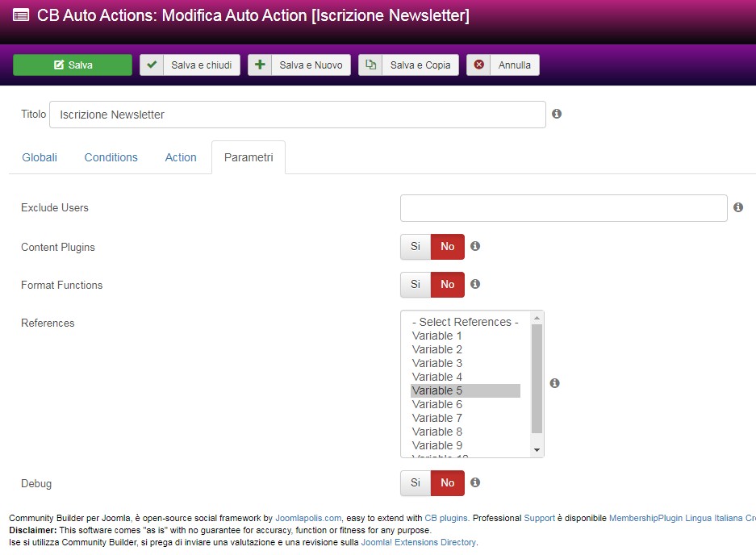Click the info icon for Format Functions

click(x=475, y=284)
